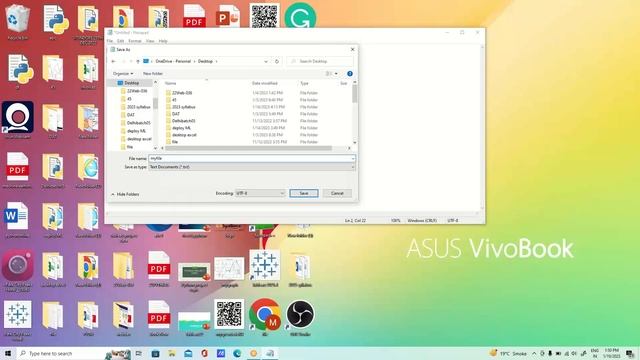Viewport: 640px width, 360px height.
Task: Open Notepad's File menu
Action: 110,41
